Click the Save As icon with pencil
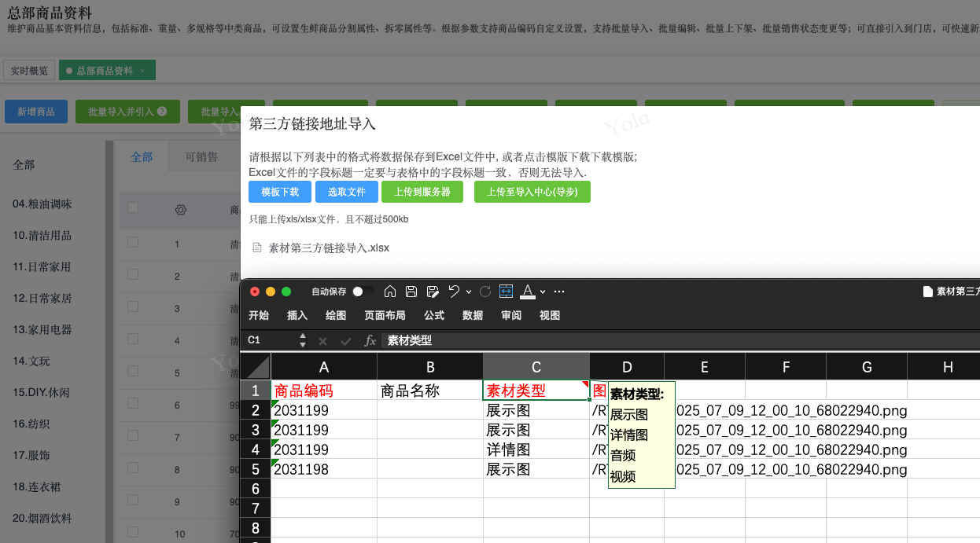980x543 pixels. [432, 292]
